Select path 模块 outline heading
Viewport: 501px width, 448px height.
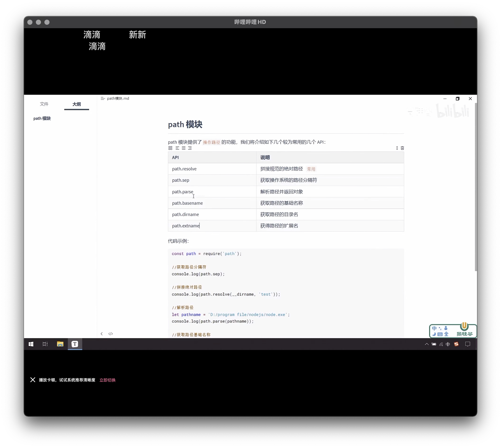(x=42, y=118)
